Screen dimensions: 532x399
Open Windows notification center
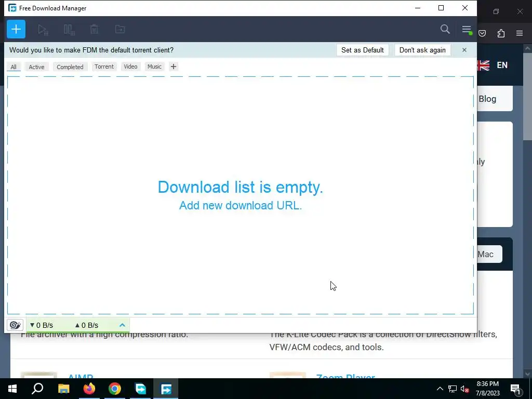[x=516, y=389]
